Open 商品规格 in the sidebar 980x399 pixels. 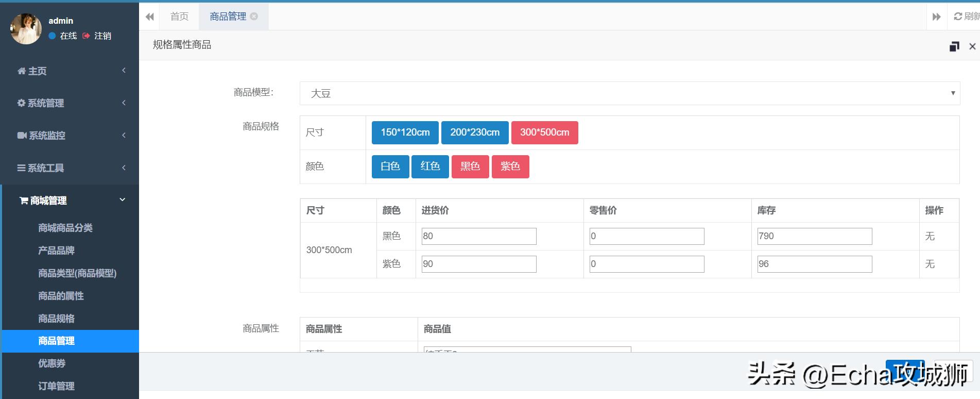56,319
